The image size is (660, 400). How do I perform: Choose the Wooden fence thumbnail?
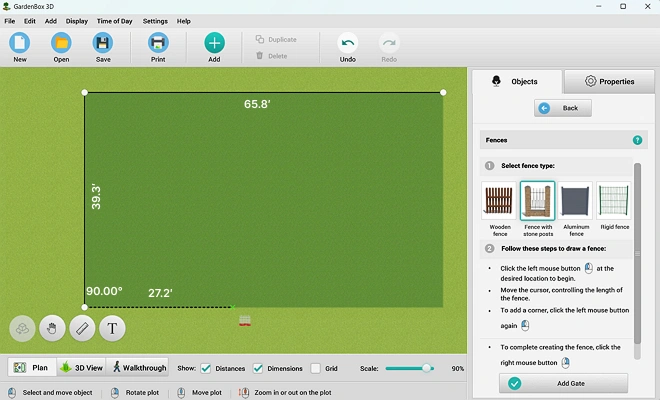point(499,200)
